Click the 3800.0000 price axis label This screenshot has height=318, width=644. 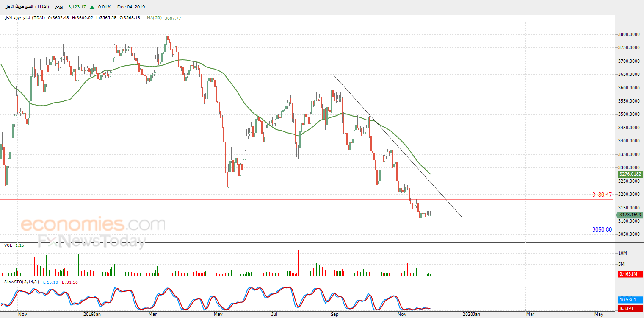(628, 35)
